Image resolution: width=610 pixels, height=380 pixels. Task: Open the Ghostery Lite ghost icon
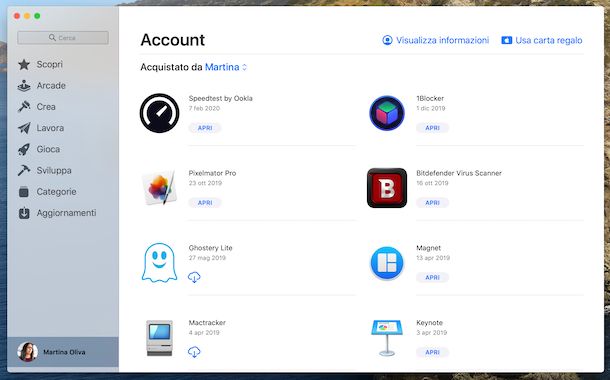(160, 263)
